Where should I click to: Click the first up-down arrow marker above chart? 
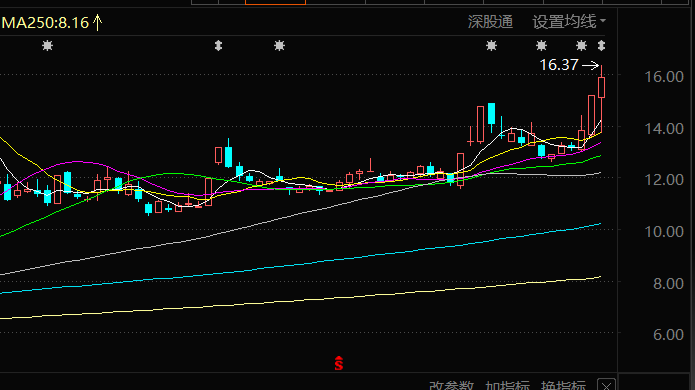point(218,45)
